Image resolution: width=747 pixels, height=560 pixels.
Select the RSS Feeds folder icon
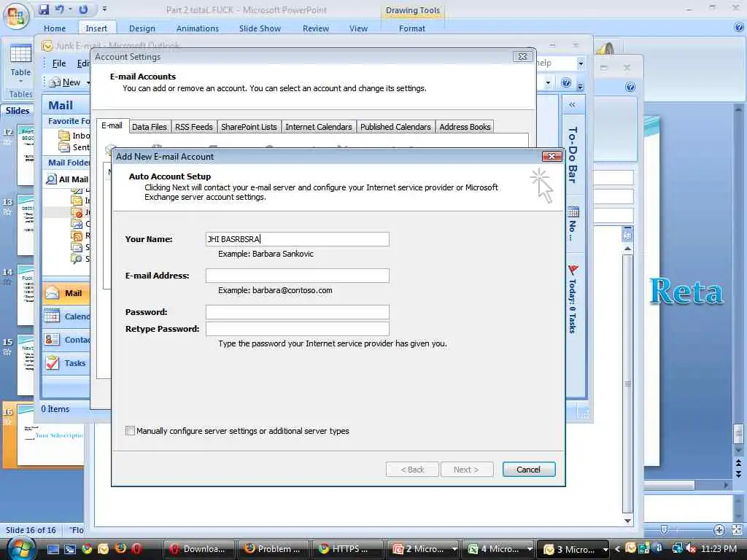click(x=77, y=236)
